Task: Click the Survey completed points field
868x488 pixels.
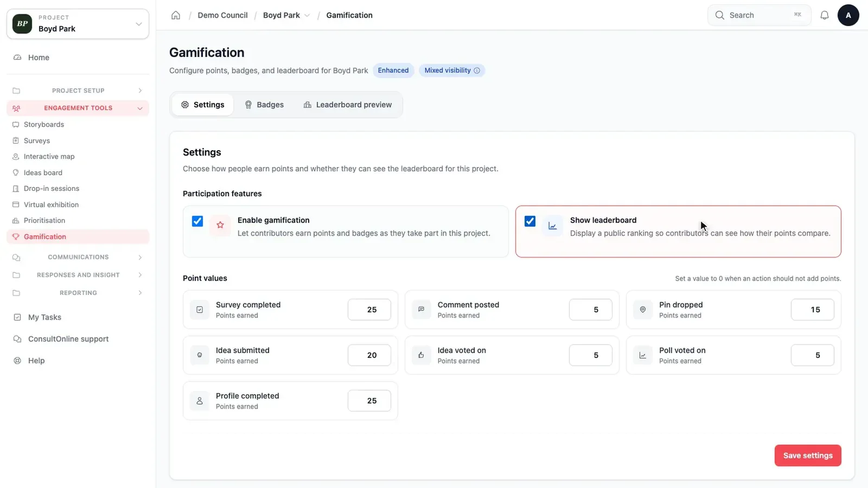Action: click(x=369, y=310)
